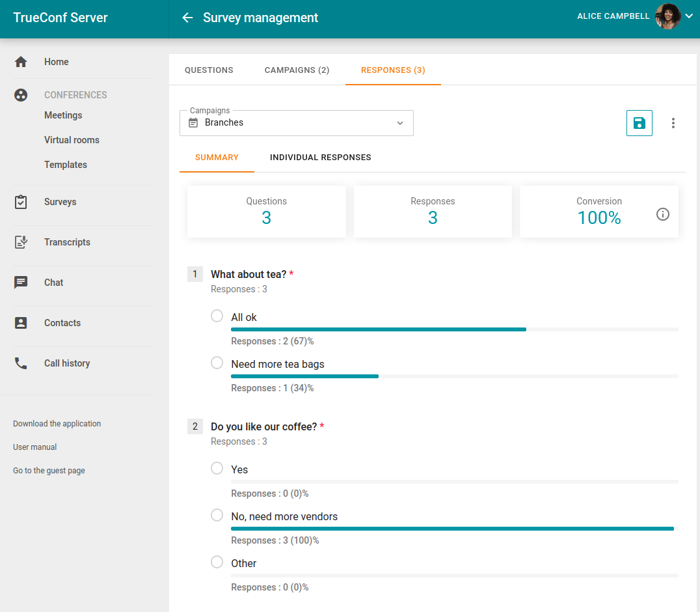700x612 pixels.
Task: Select the 'No, need more vendors' radio
Action: (217, 515)
